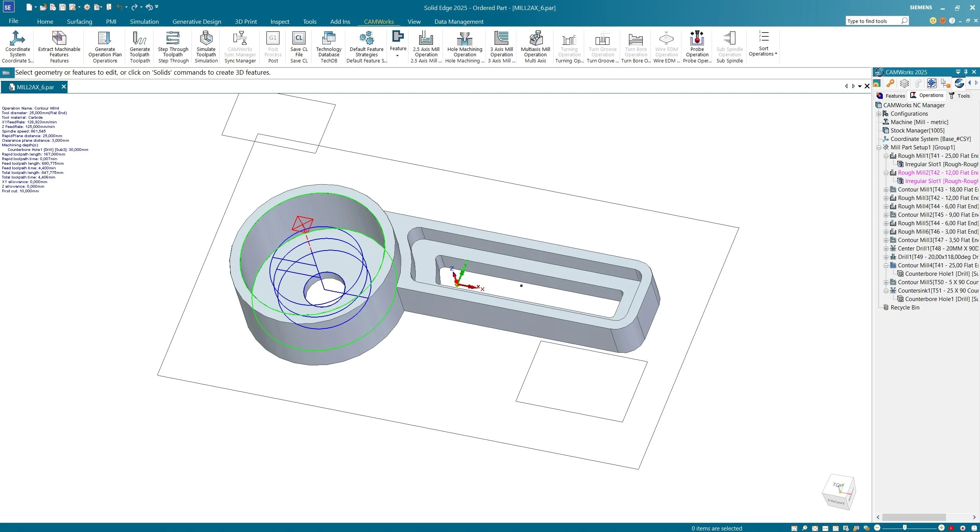Close the MILL2AX_6.par document tab
The width and height of the screenshot is (980, 532).
click(64, 87)
